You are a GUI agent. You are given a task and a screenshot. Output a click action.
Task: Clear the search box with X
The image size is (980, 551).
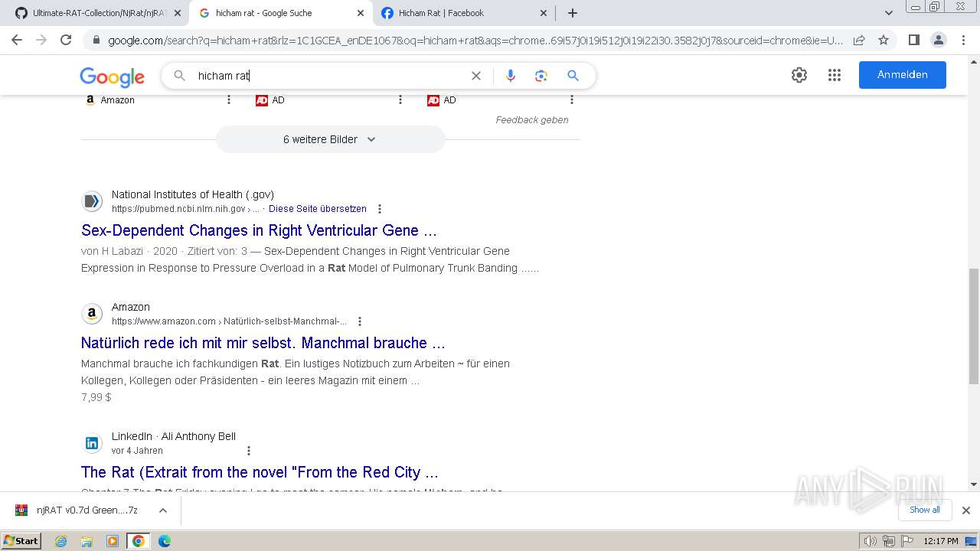(x=475, y=76)
